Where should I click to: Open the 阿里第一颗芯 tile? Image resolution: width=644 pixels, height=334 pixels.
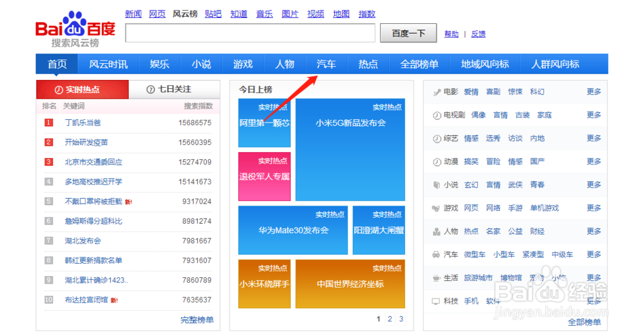[265, 123]
